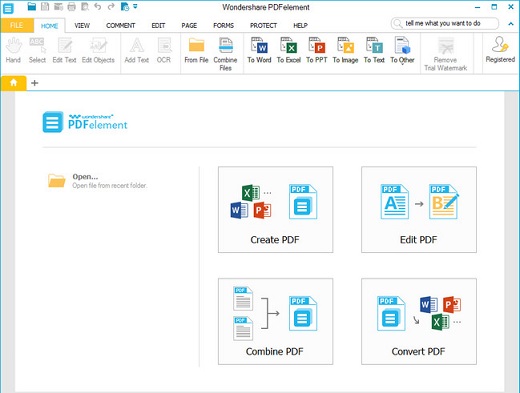Open the PROTECT ribbon tab
Screen dimensions: 520x393
click(x=263, y=25)
